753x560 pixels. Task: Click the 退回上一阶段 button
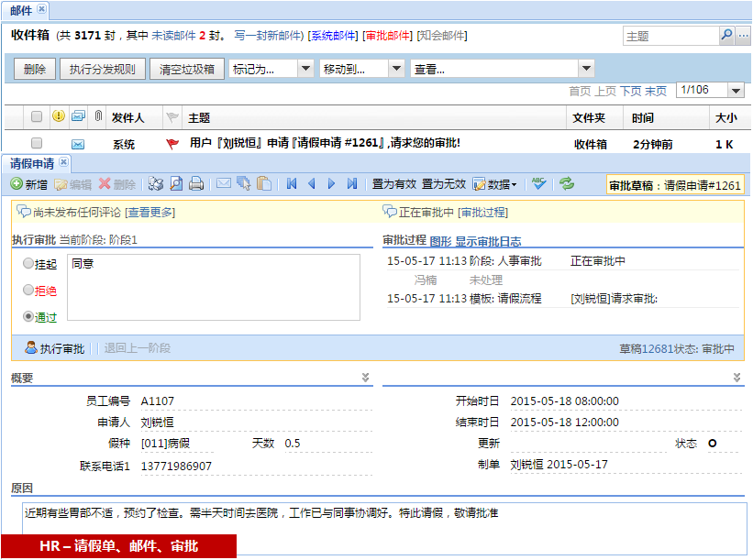pyautogui.click(x=138, y=348)
